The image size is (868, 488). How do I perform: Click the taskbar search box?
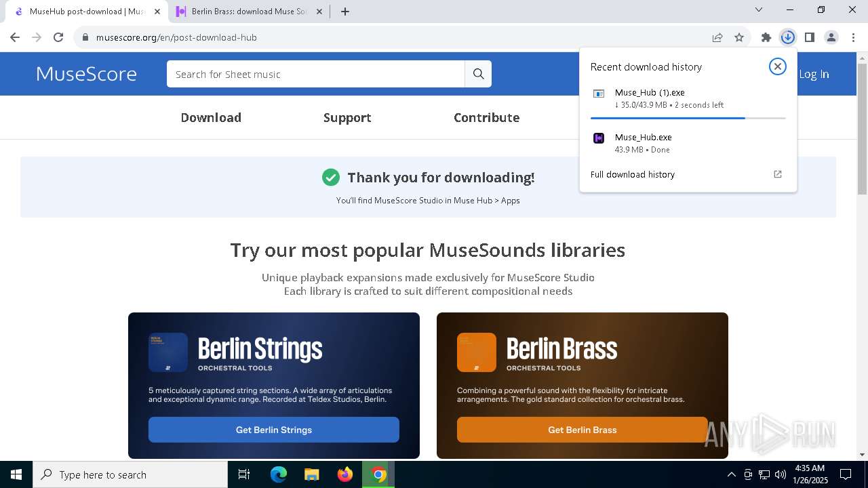pos(130,474)
